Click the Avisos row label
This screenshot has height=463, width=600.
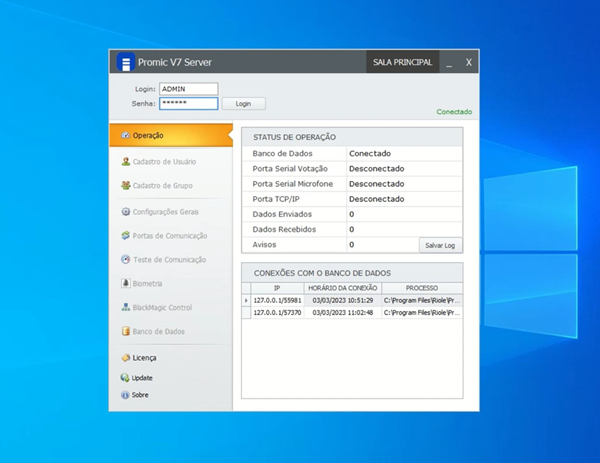[264, 245]
